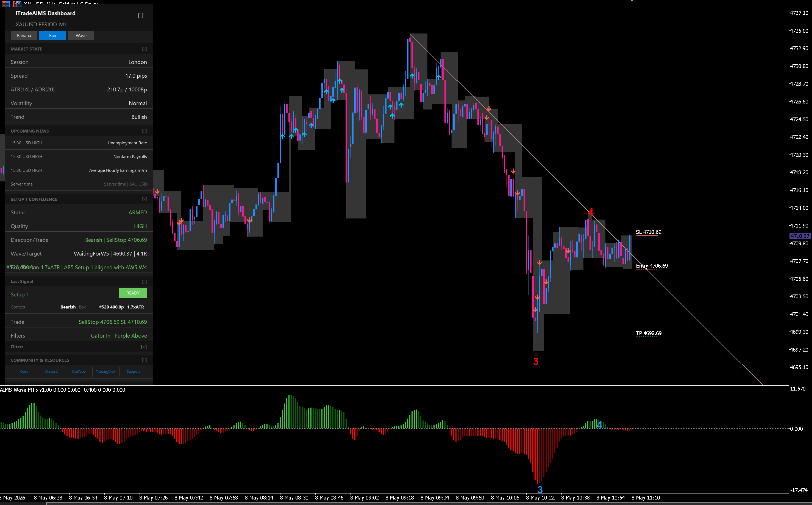Click the SellStop 4706.69 SL 4710.69 trade text
The width and height of the screenshot is (812, 505).
click(113, 322)
